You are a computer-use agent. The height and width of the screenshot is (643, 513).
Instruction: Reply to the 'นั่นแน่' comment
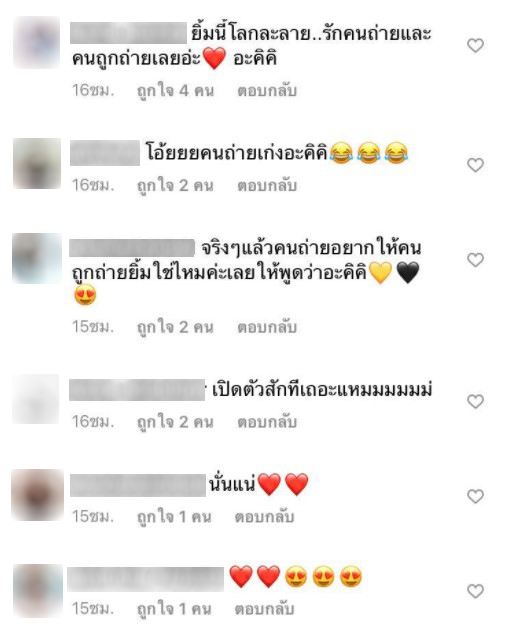click(x=264, y=517)
